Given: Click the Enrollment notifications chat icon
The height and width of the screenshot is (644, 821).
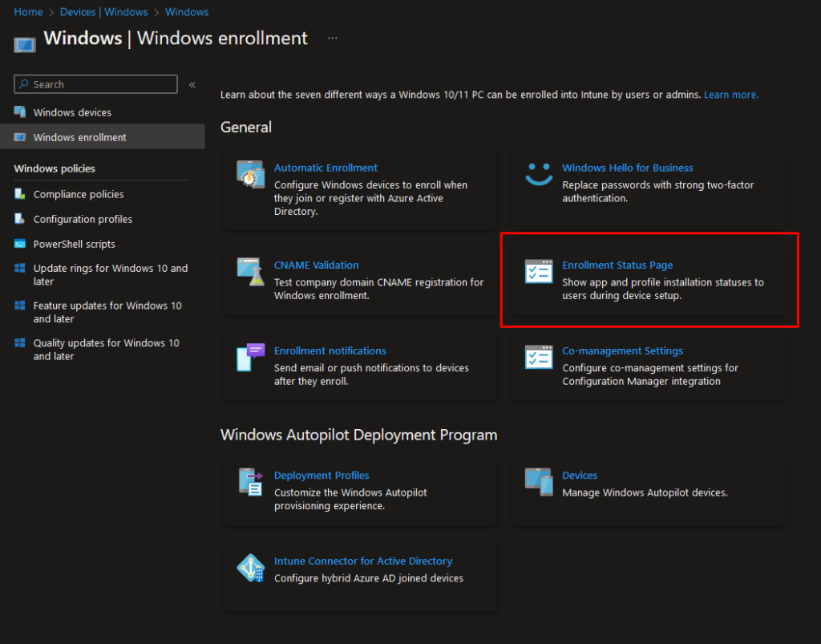Looking at the screenshot, I should pyautogui.click(x=250, y=357).
